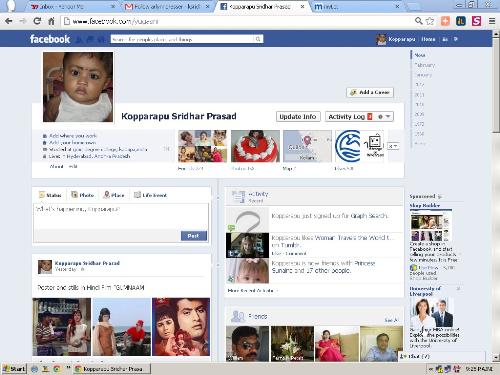Image resolution: width=500 pixels, height=375 pixels.
Task: Click See All in Friends box
Action: (x=391, y=320)
